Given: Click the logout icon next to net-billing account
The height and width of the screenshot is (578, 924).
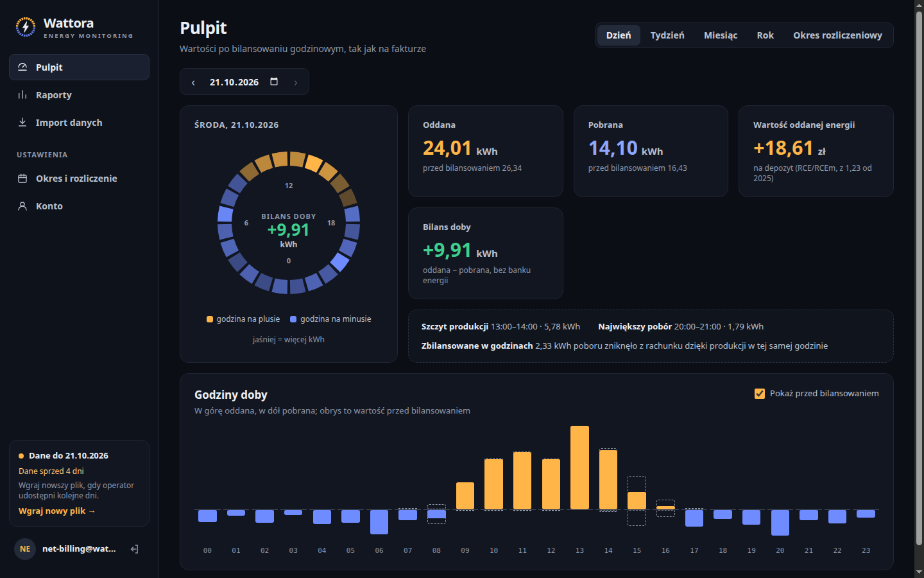Looking at the screenshot, I should coord(135,549).
